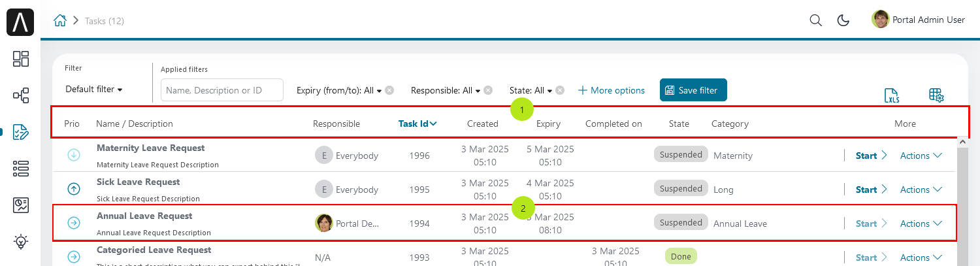Sort by Task Id column header
This screenshot has height=266, width=980.
click(417, 124)
